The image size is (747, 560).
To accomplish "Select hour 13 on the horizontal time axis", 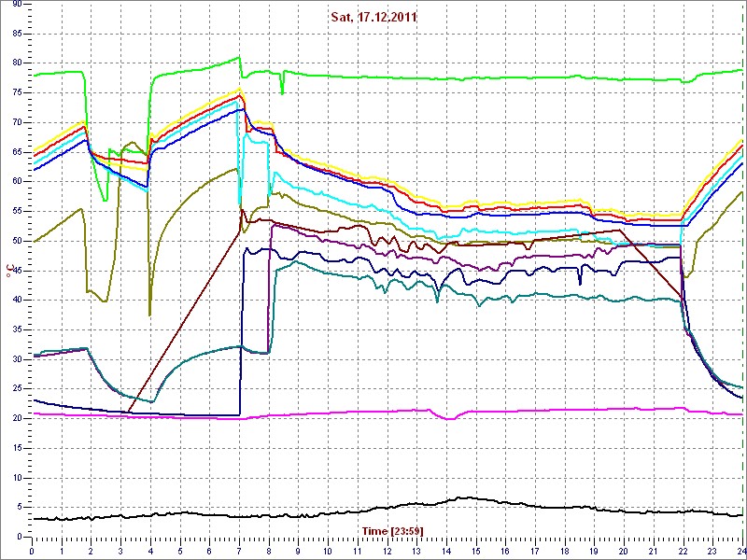I will [x=416, y=551].
